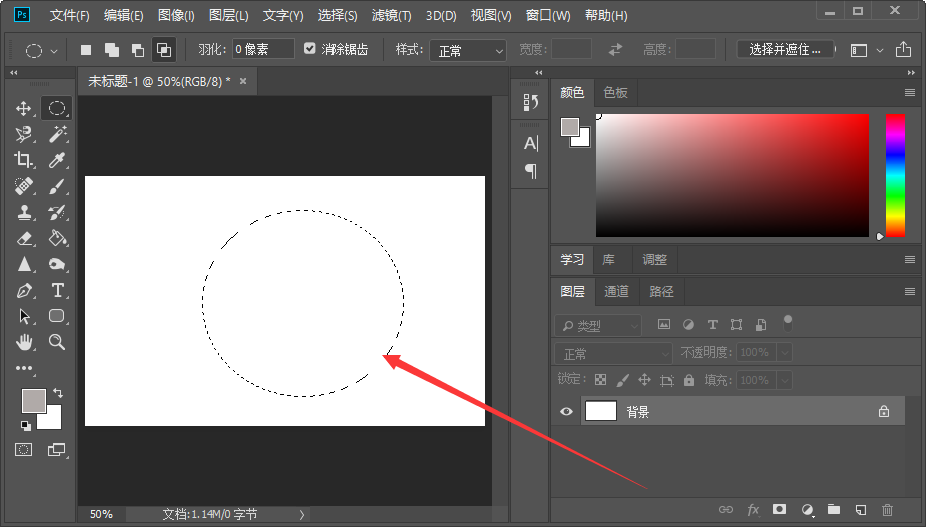Image resolution: width=926 pixels, height=527 pixels.
Task: Select the Eraser tool
Action: tap(25, 238)
